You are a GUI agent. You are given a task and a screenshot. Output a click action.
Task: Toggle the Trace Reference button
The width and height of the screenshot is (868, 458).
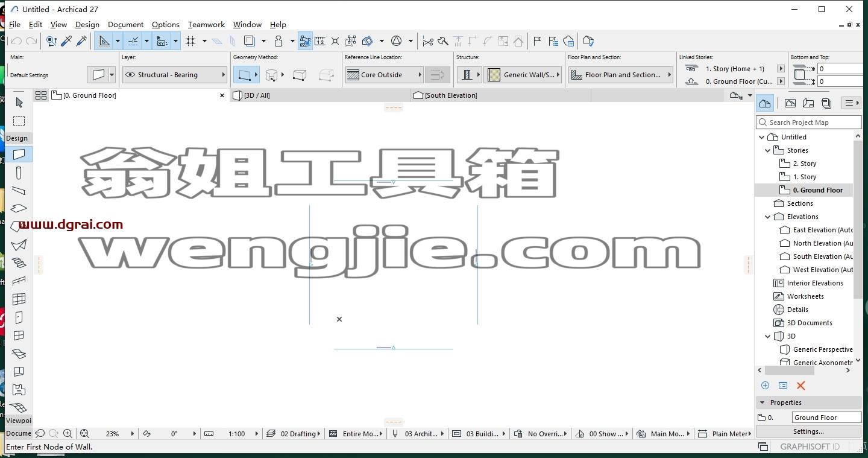coord(249,41)
